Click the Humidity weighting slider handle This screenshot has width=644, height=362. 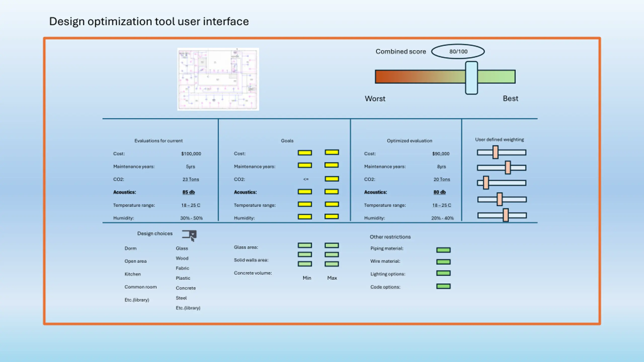coord(506,215)
